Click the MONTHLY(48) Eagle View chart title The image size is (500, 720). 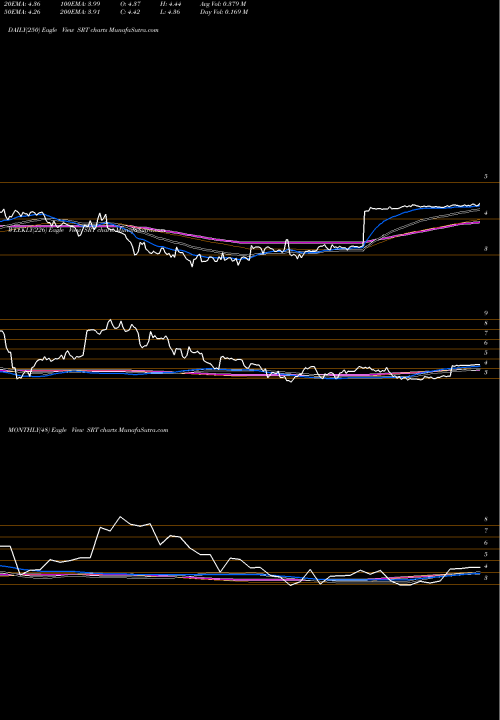point(88,430)
